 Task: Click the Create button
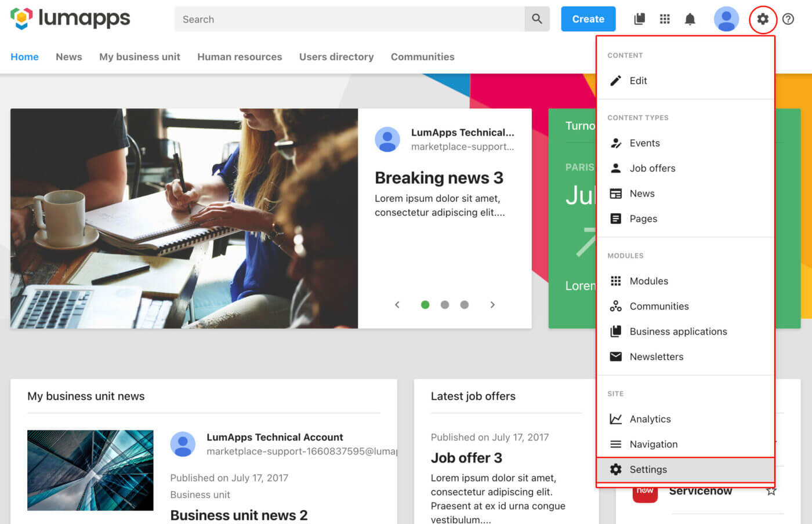click(588, 19)
